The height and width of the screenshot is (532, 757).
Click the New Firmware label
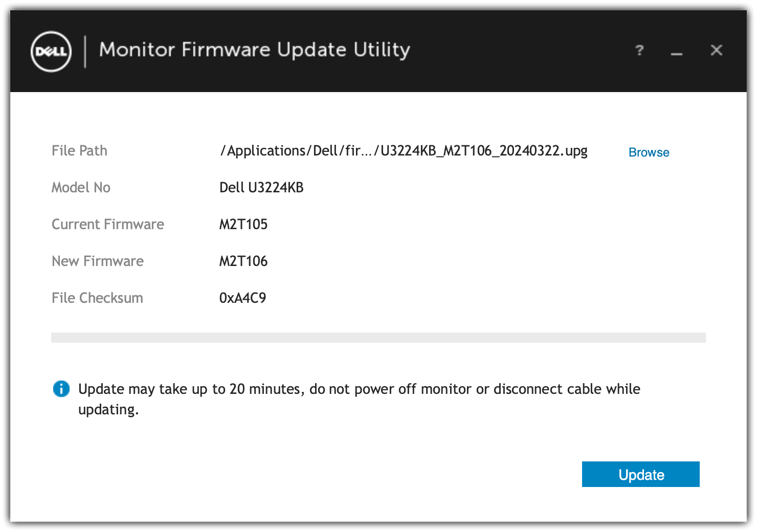(98, 261)
